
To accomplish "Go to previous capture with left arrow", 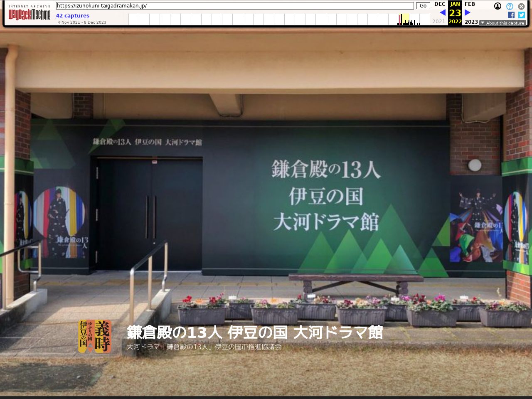I will (x=443, y=12).
